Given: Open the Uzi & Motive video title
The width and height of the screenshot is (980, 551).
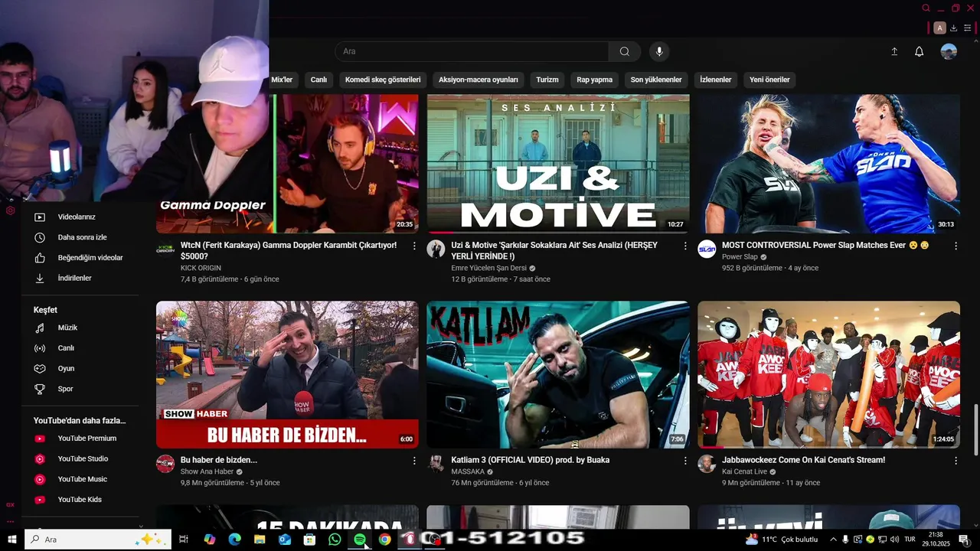Looking at the screenshot, I should 555,251.
